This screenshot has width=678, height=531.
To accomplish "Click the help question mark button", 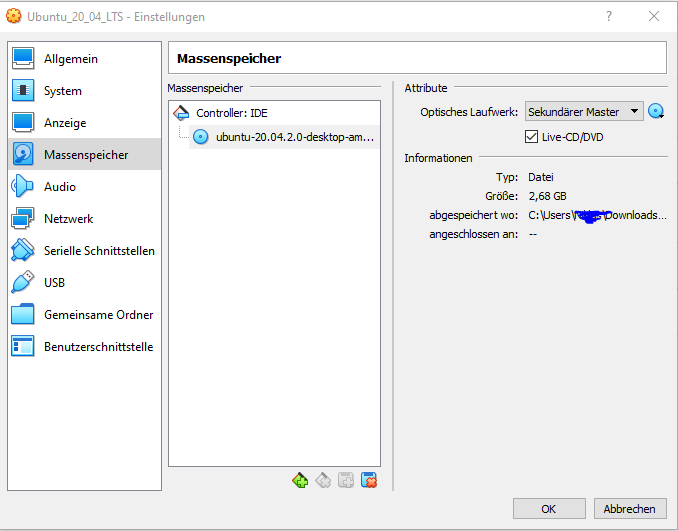I will (x=609, y=16).
